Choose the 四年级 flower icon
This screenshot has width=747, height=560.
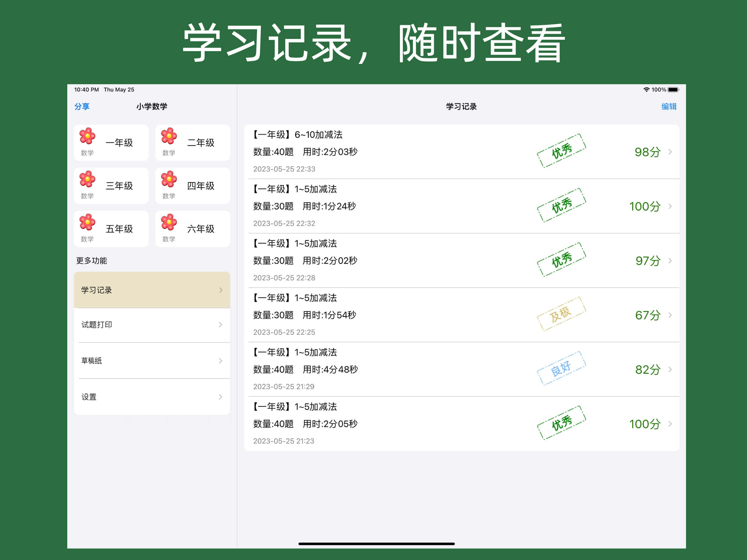169,179
